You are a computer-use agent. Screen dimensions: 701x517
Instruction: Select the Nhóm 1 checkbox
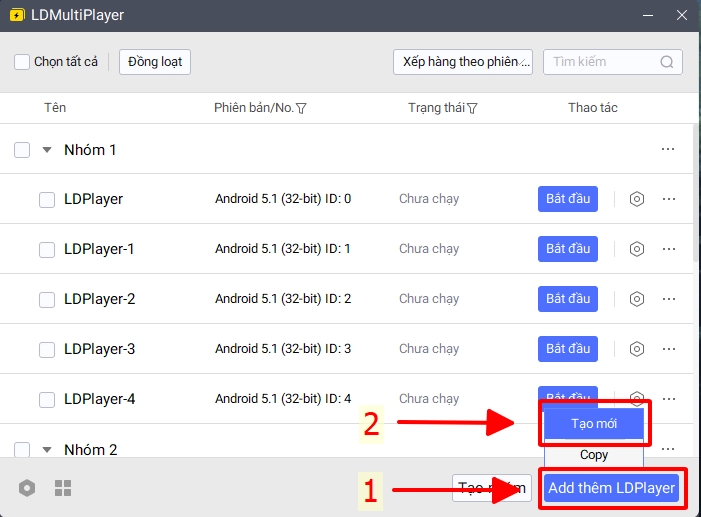pos(22,150)
